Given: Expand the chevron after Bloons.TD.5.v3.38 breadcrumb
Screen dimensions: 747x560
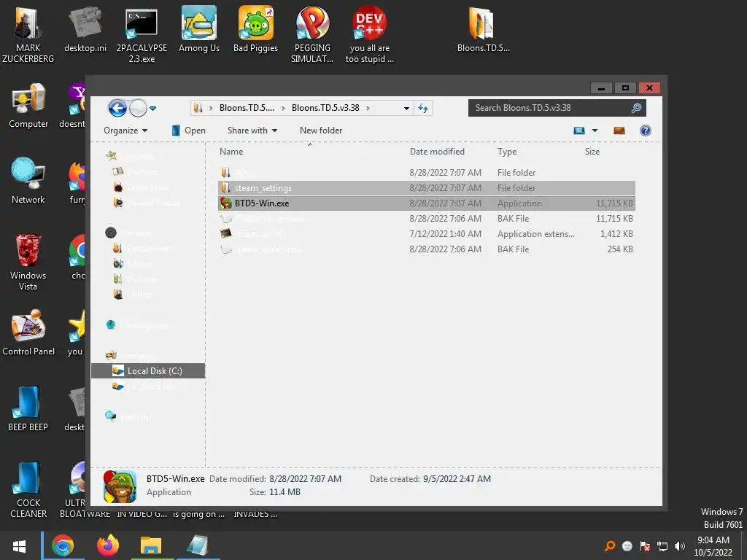Looking at the screenshot, I should 368,108.
